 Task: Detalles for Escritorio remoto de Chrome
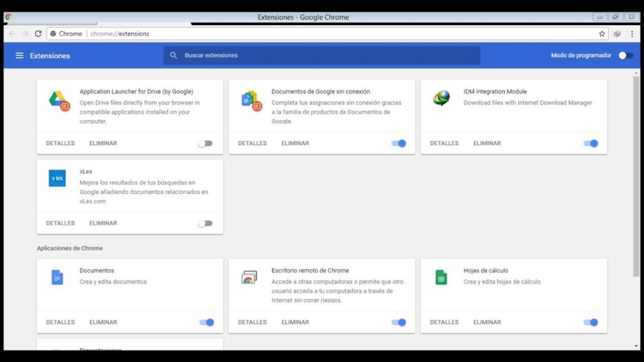[x=252, y=322]
